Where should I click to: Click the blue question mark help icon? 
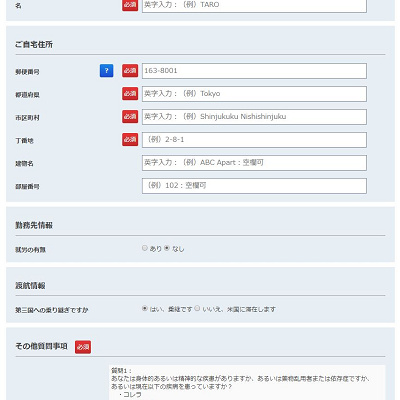coord(106,71)
